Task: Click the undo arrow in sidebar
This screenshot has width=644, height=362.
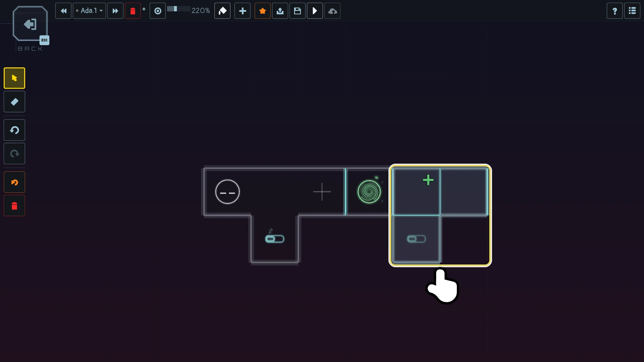Action: pyautogui.click(x=14, y=130)
